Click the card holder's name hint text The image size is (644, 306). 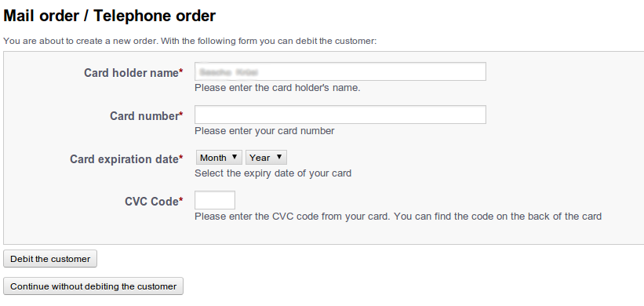(x=277, y=88)
